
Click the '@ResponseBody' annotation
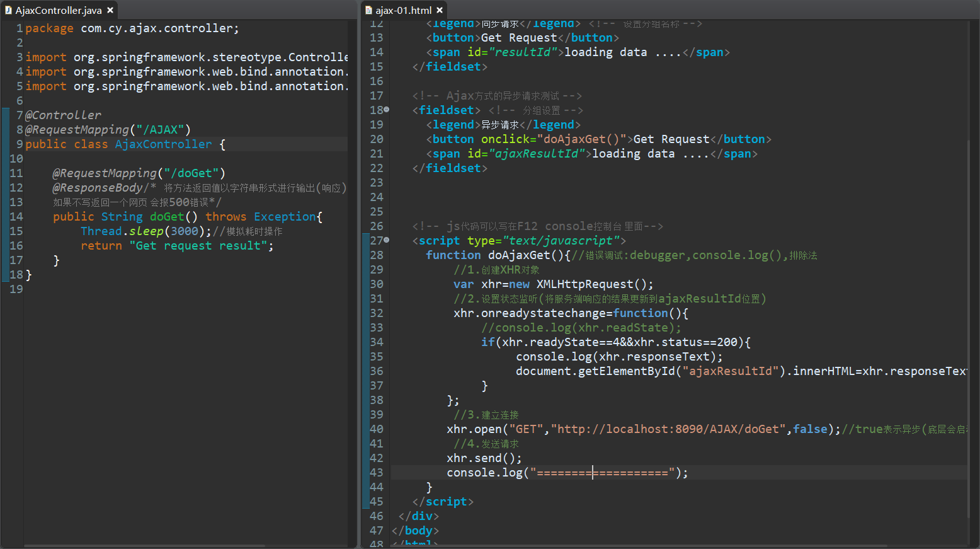[x=98, y=188]
